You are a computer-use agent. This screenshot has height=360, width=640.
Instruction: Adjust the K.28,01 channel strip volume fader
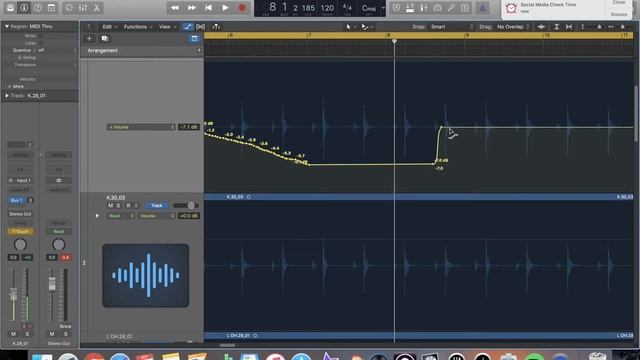[13, 295]
